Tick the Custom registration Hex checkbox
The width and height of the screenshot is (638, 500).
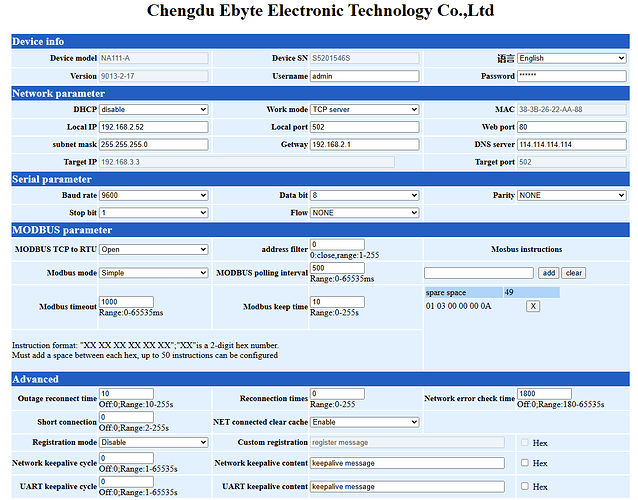pyautogui.click(x=525, y=441)
